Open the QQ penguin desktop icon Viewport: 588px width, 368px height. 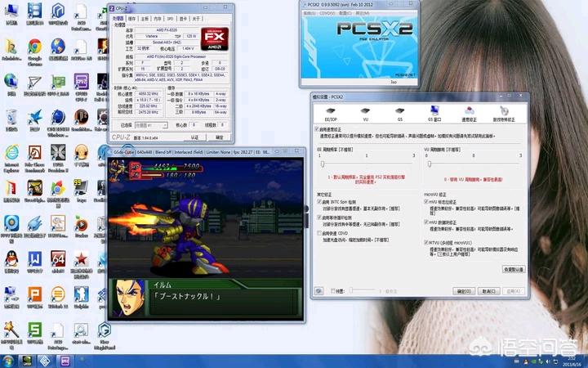coord(11,261)
